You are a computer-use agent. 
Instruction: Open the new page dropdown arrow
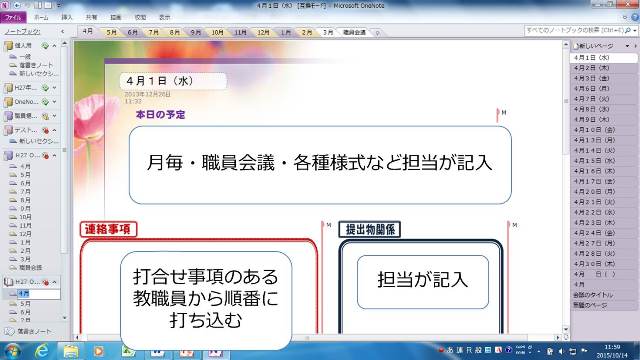pos(627,46)
